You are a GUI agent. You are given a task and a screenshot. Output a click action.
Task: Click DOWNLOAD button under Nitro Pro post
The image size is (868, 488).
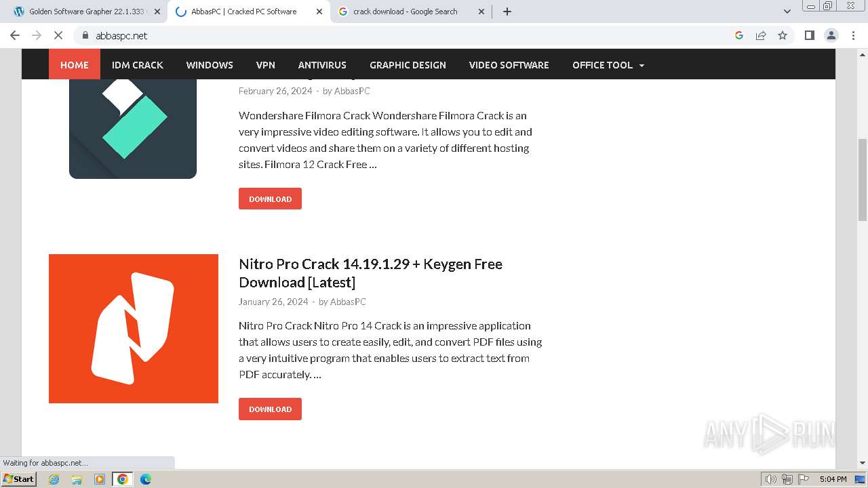[270, 409]
